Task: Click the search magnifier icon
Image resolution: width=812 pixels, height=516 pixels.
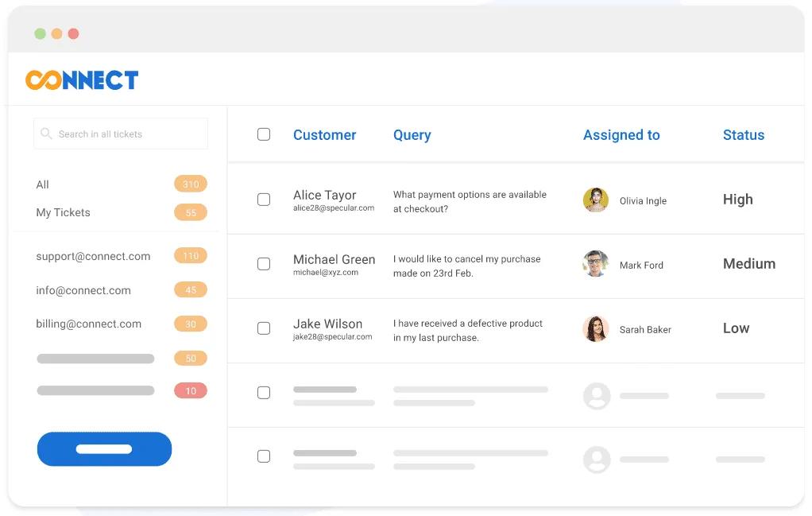Action: point(46,134)
